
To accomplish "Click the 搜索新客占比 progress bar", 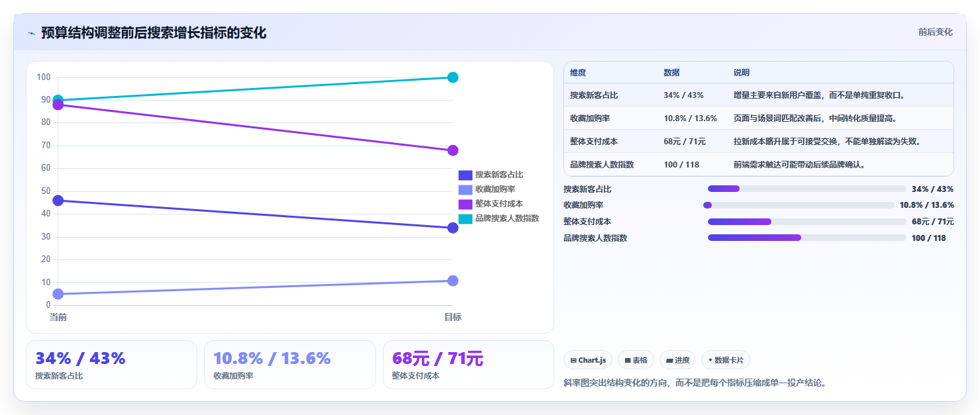I will point(807,189).
